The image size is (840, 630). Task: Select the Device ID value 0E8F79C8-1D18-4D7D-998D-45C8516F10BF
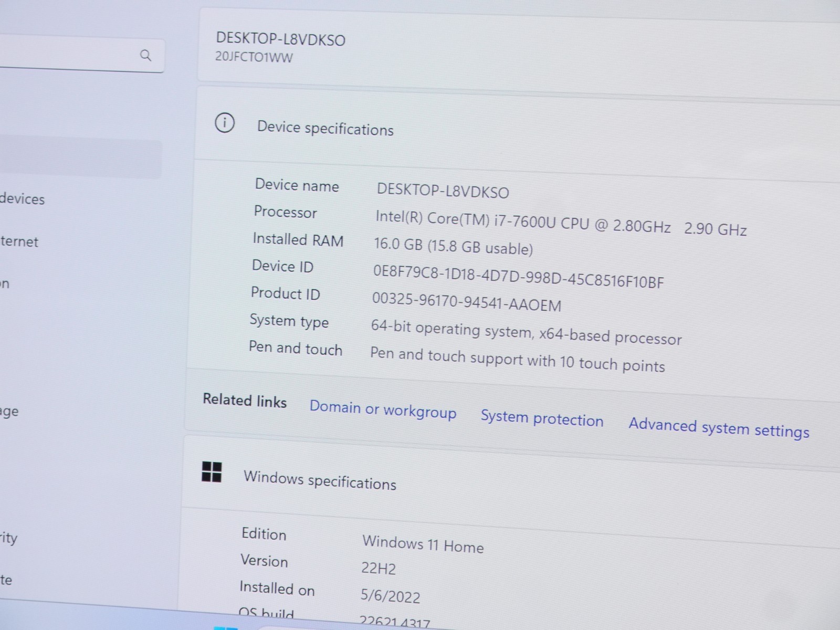click(518, 277)
